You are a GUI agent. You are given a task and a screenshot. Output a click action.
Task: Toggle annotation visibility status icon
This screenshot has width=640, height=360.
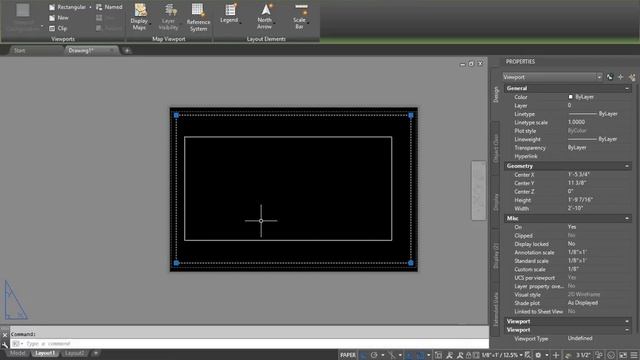(x=449, y=355)
